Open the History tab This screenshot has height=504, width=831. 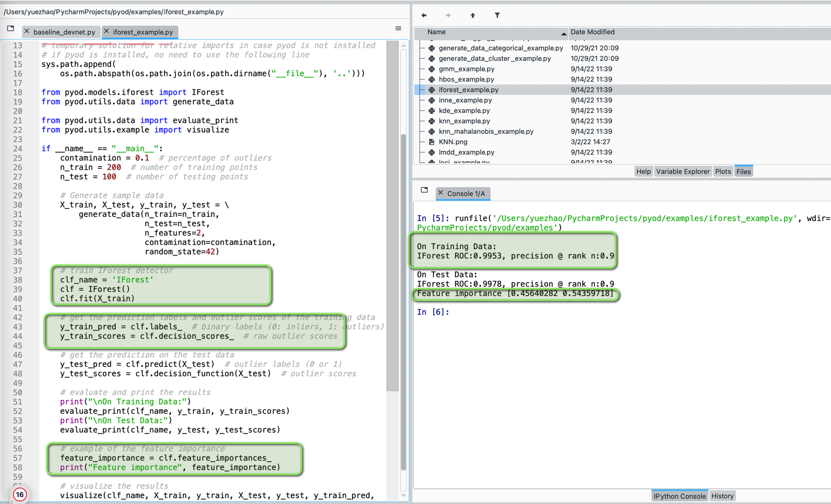click(x=722, y=496)
